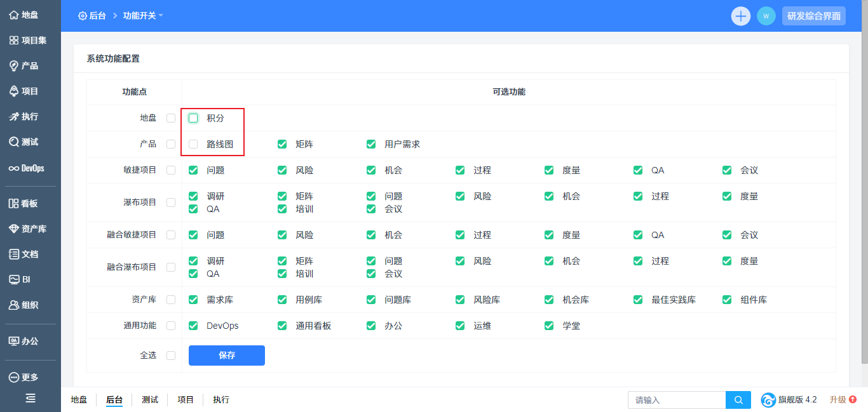Enable the 积分 checkbox
The width and height of the screenshot is (868, 412).
click(x=193, y=118)
